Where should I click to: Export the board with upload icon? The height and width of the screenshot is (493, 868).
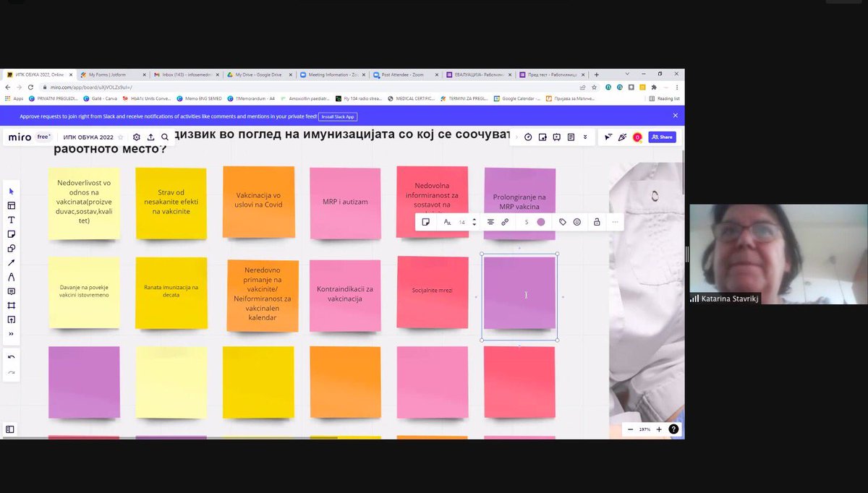tap(150, 137)
